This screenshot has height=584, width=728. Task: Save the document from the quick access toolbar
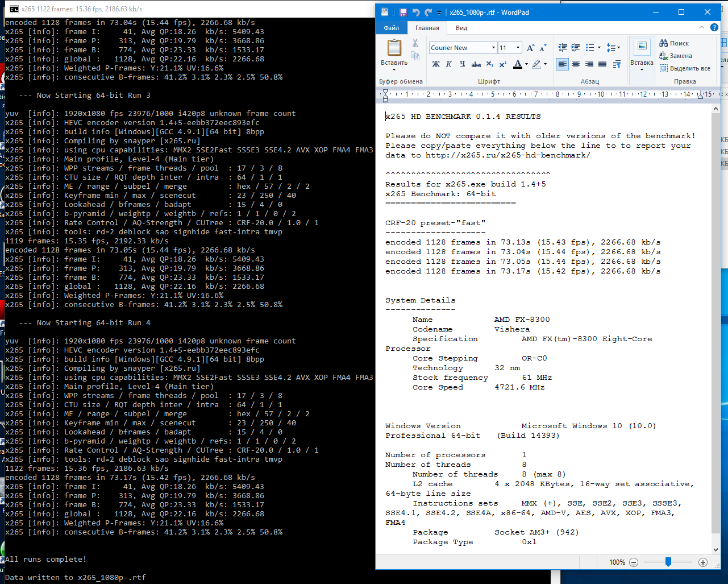click(x=403, y=12)
